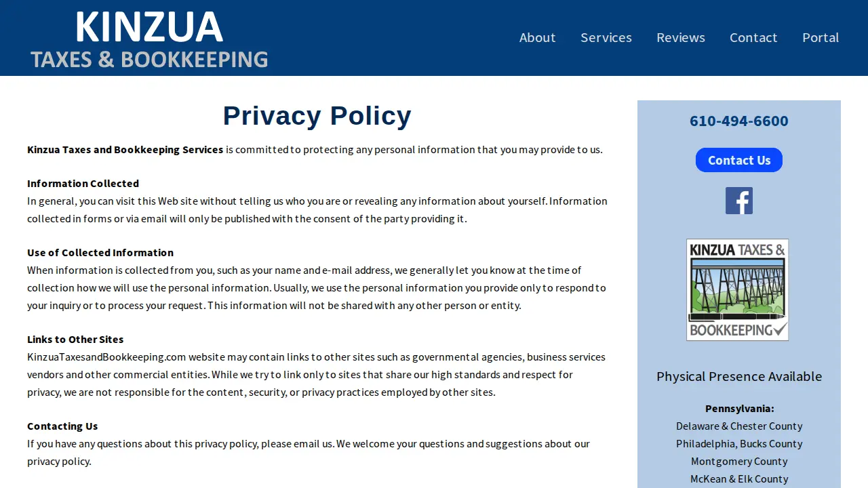Viewport: 868px width, 488px height.
Task: Select the Use of Collected Information heading
Action: (100, 252)
